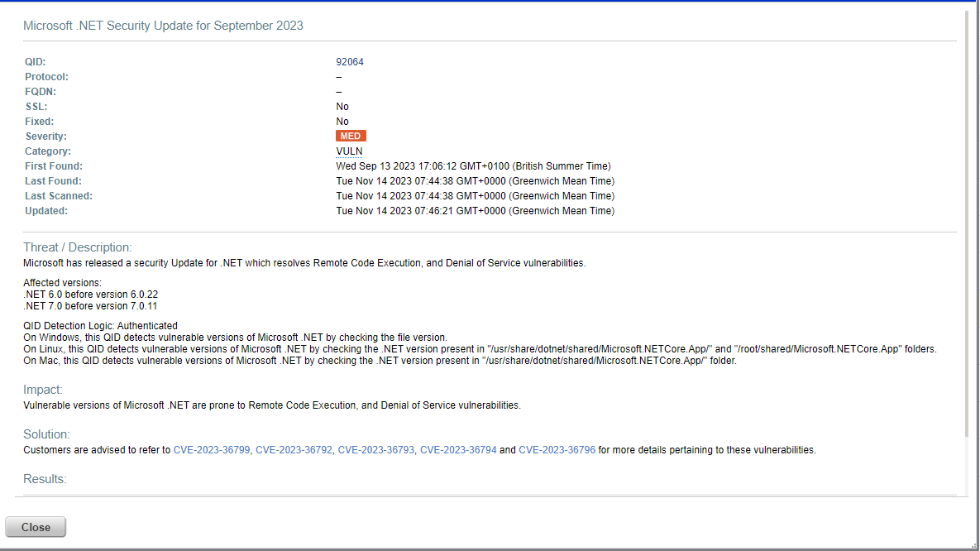Click the Protocol: label
980x551 pixels.
[46, 77]
